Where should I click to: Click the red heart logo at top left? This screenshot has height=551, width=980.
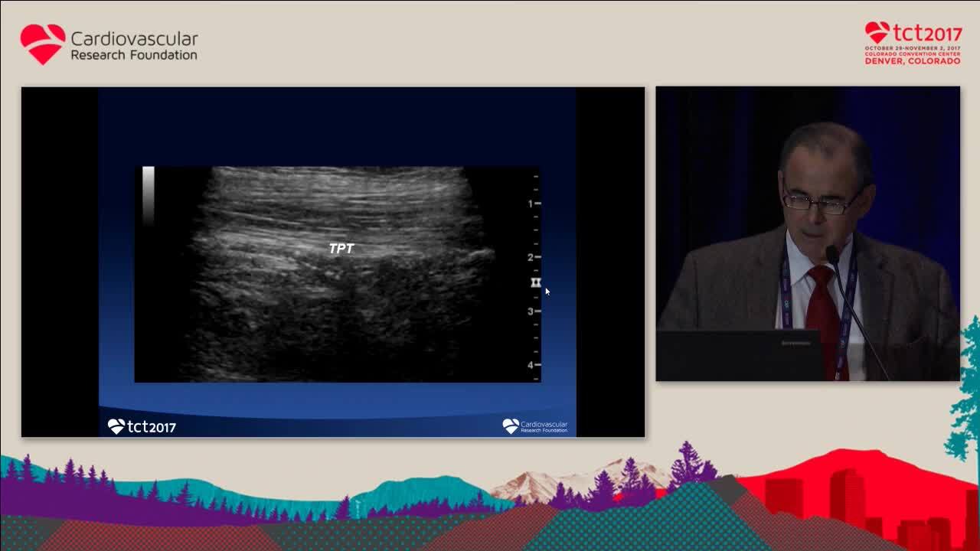[x=43, y=44]
